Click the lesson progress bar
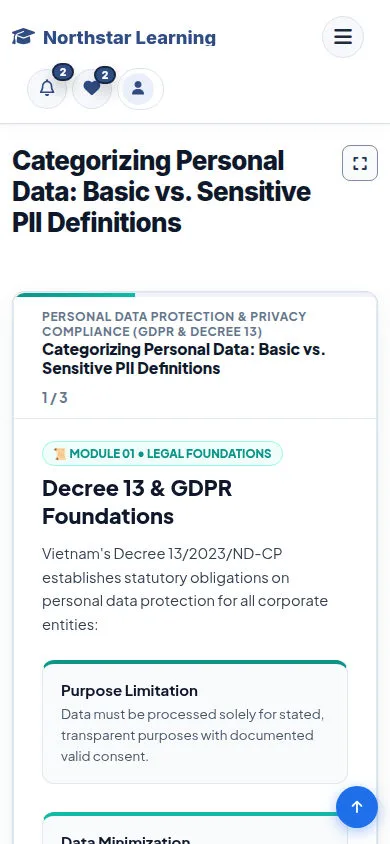390x844 pixels. [x=195, y=294]
